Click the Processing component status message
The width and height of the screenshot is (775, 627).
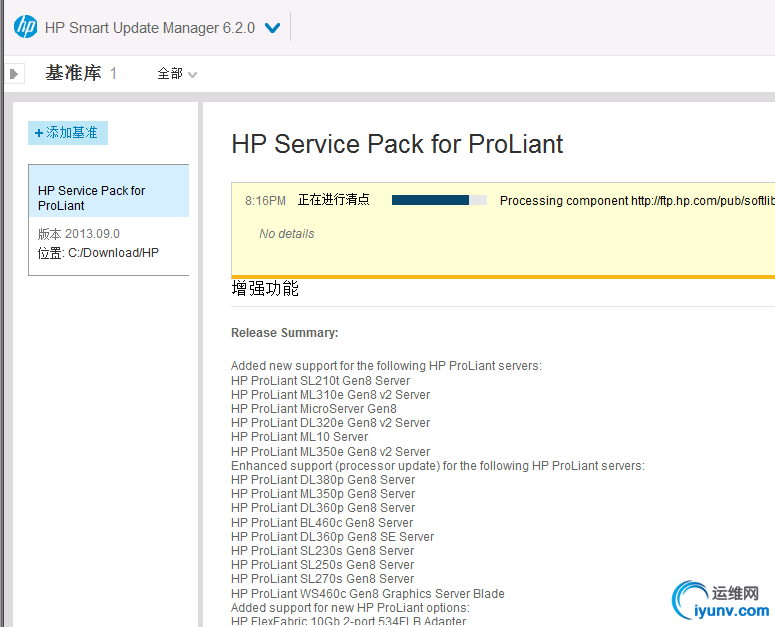(x=636, y=201)
